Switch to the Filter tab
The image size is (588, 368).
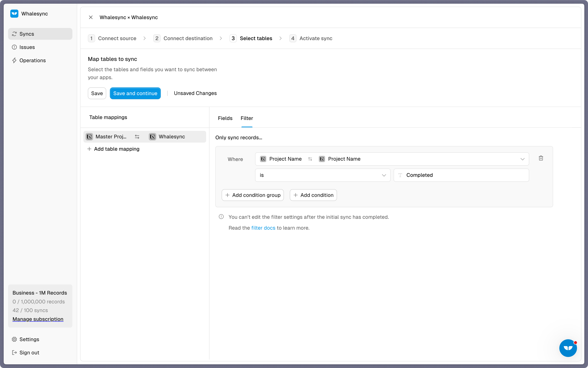[x=247, y=118]
